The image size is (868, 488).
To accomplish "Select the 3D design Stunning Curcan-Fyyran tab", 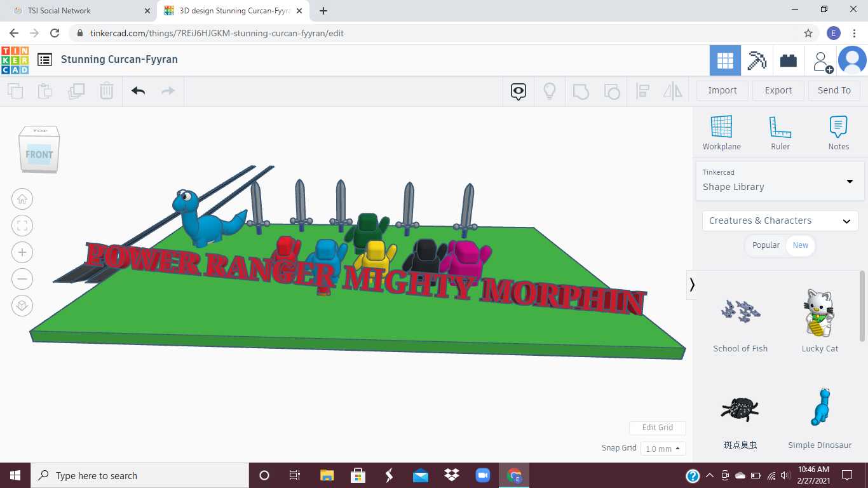I will point(234,11).
